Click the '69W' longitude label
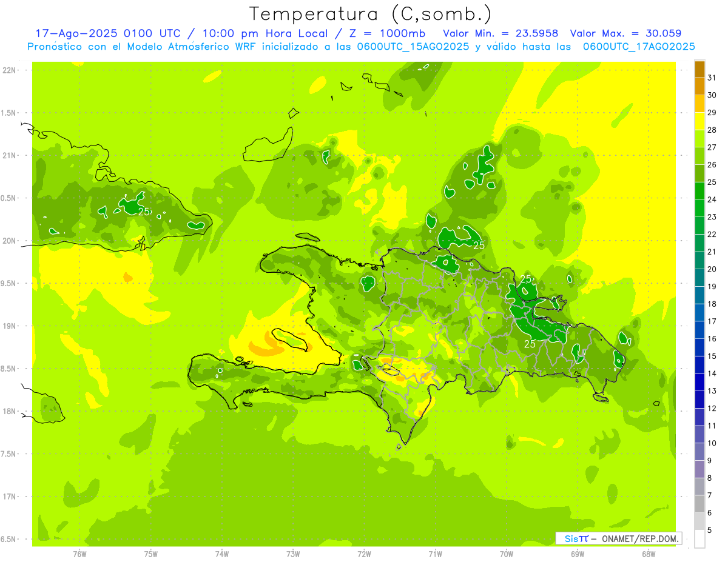728x562 pixels. pyautogui.click(x=578, y=554)
